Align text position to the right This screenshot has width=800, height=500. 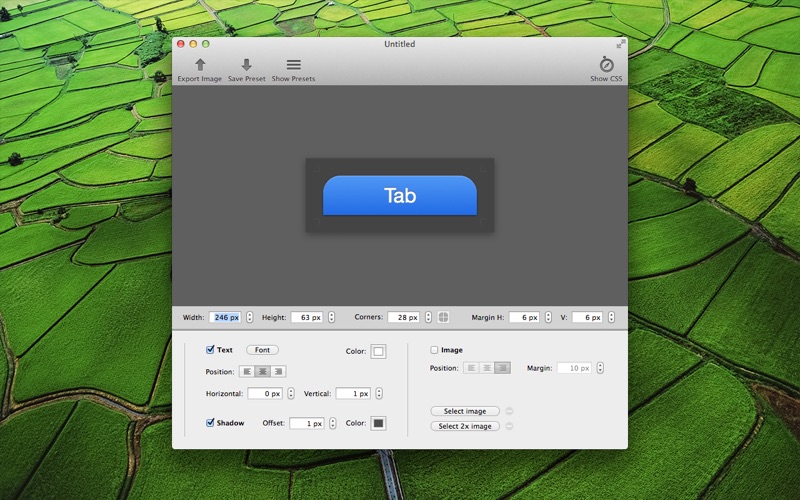tap(278, 371)
